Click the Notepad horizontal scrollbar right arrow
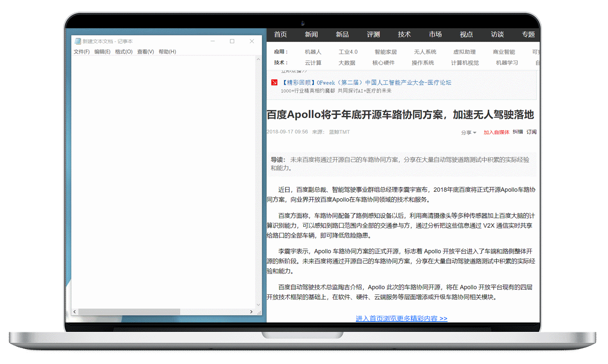 pyautogui.click(x=251, y=312)
